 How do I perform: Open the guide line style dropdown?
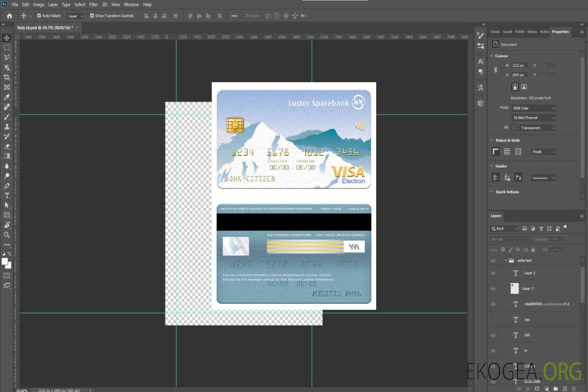pos(543,178)
